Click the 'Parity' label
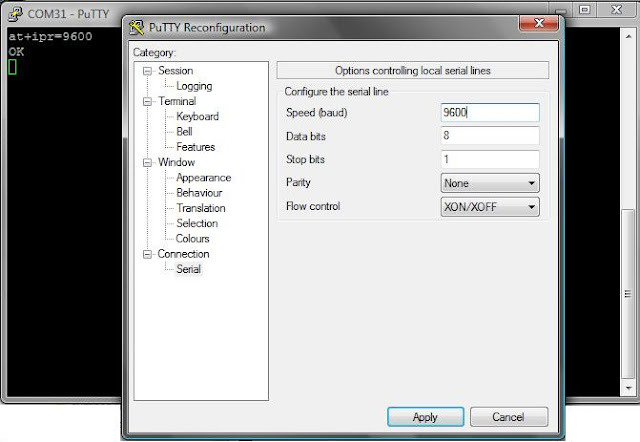This screenshot has width=640, height=442. (298, 182)
